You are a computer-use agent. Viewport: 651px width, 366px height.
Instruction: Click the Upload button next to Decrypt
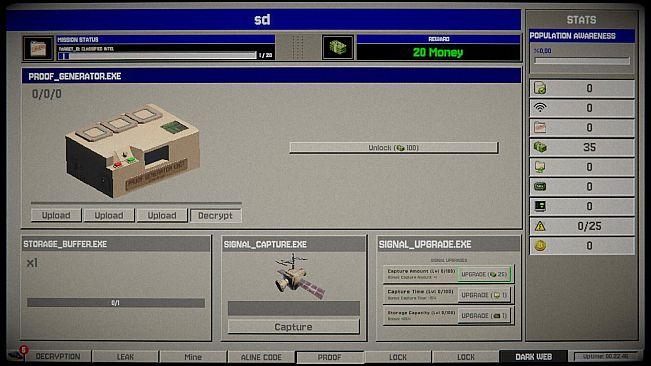coord(162,215)
